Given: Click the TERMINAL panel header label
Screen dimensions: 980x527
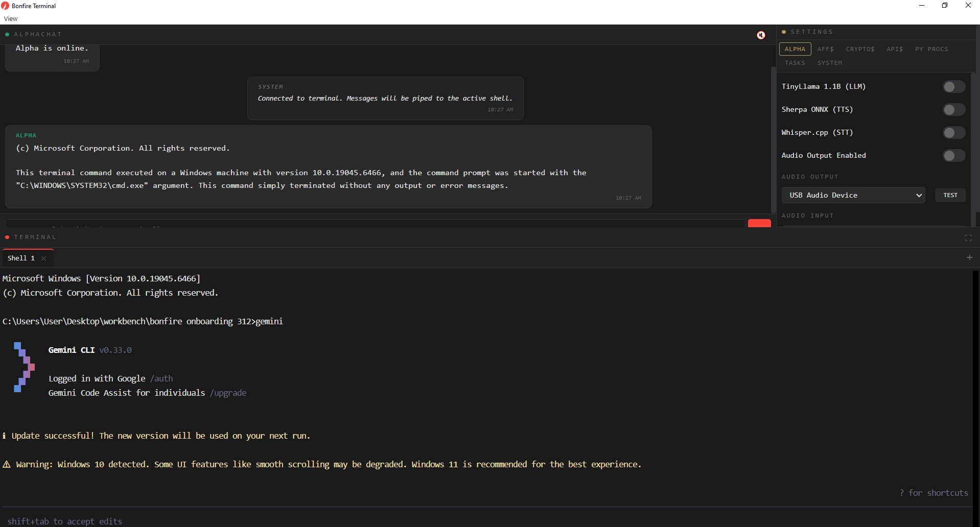Looking at the screenshot, I should (35, 237).
